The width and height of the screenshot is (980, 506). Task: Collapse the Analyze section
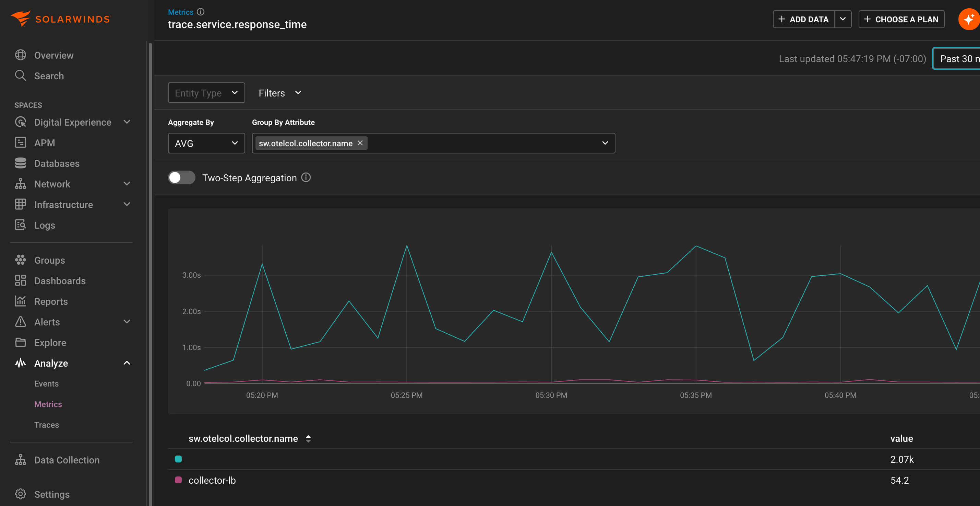point(127,363)
